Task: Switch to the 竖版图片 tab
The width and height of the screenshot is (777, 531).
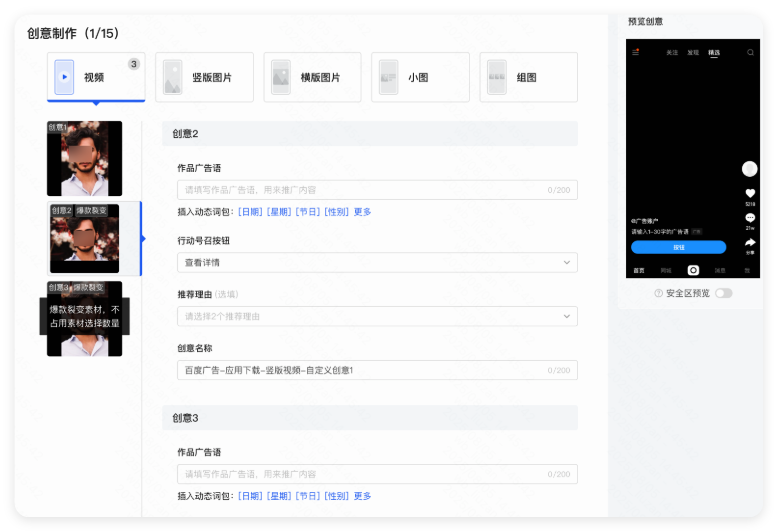Action: [x=204, y=77]
